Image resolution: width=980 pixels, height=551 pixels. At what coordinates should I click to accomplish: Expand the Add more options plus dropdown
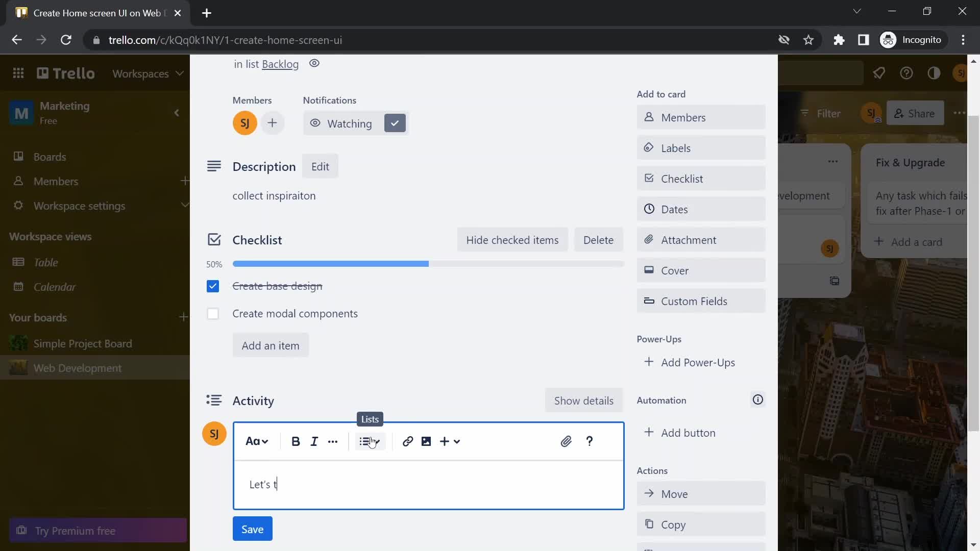tap(449, 441)
